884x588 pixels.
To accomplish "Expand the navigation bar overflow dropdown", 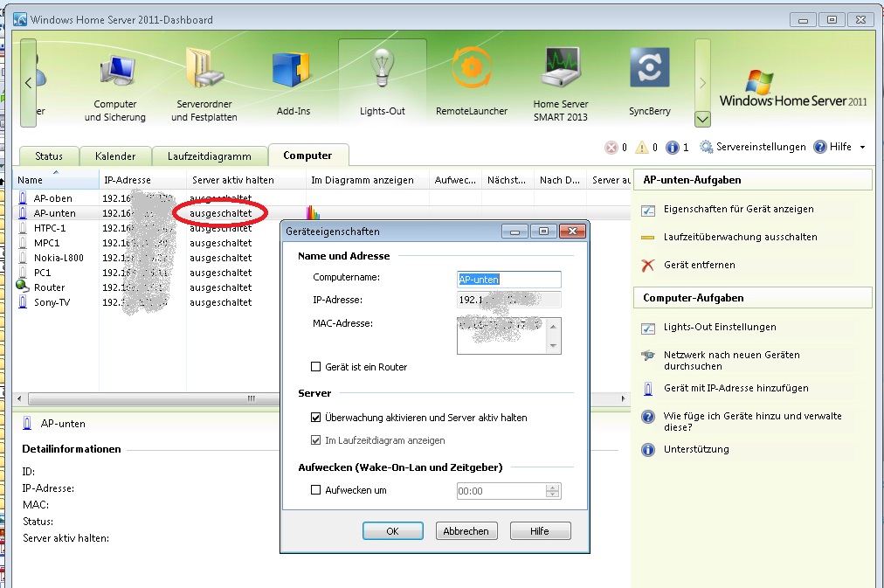I will [702, 119].
